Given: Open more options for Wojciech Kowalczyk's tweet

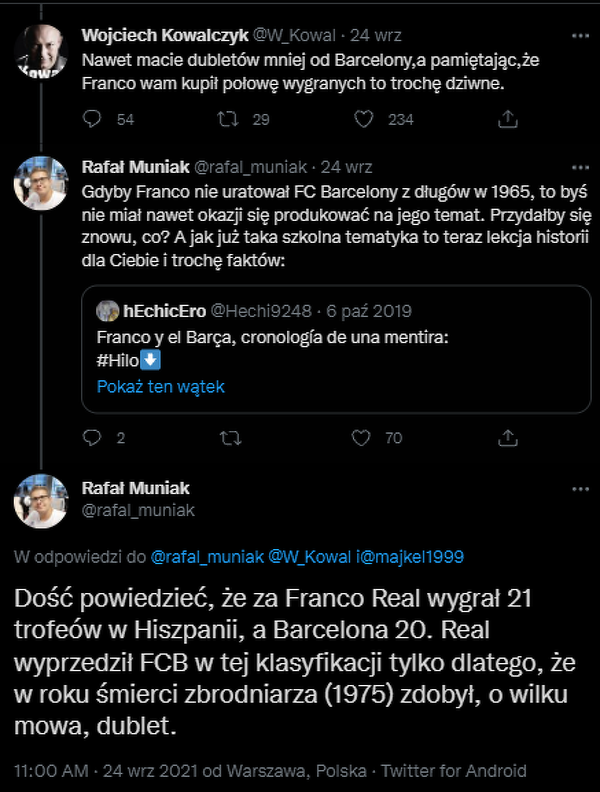Looking at the screenshot, I should click(579, 35).
